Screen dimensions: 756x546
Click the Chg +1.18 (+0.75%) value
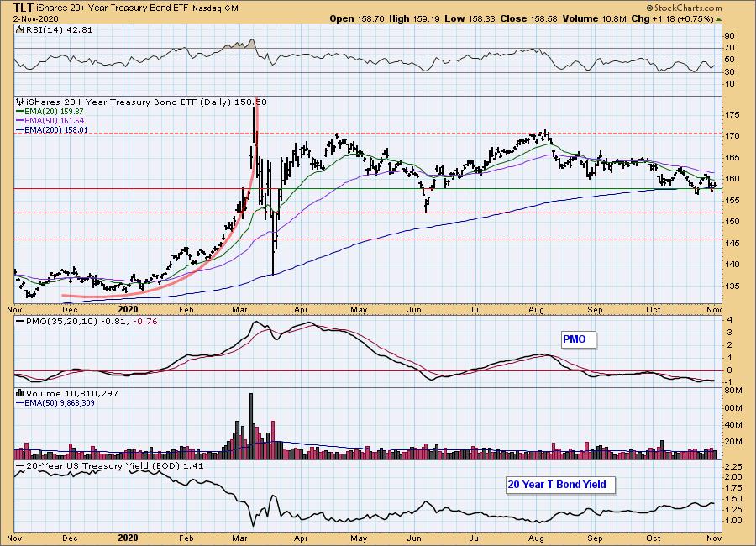(672, 18)
